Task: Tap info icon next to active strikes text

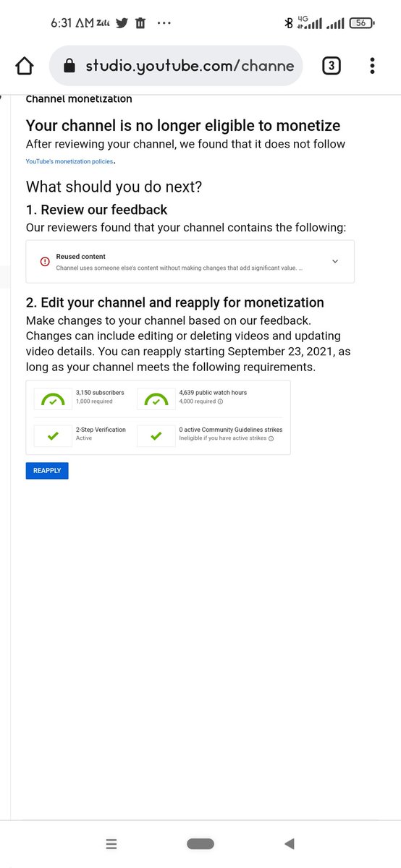Action: tap(271, 438)
